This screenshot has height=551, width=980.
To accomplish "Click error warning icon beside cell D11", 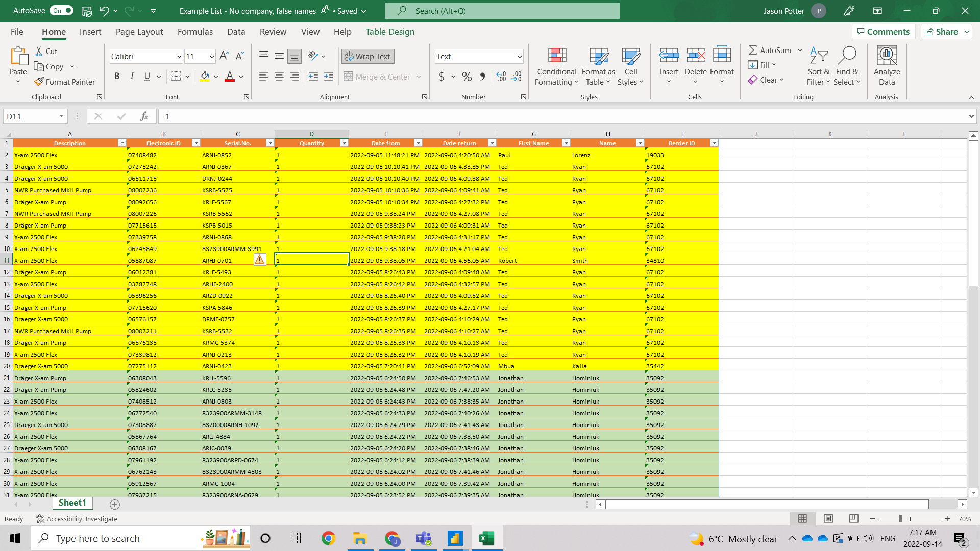I will pyautogui.click(x=260, y=260).
